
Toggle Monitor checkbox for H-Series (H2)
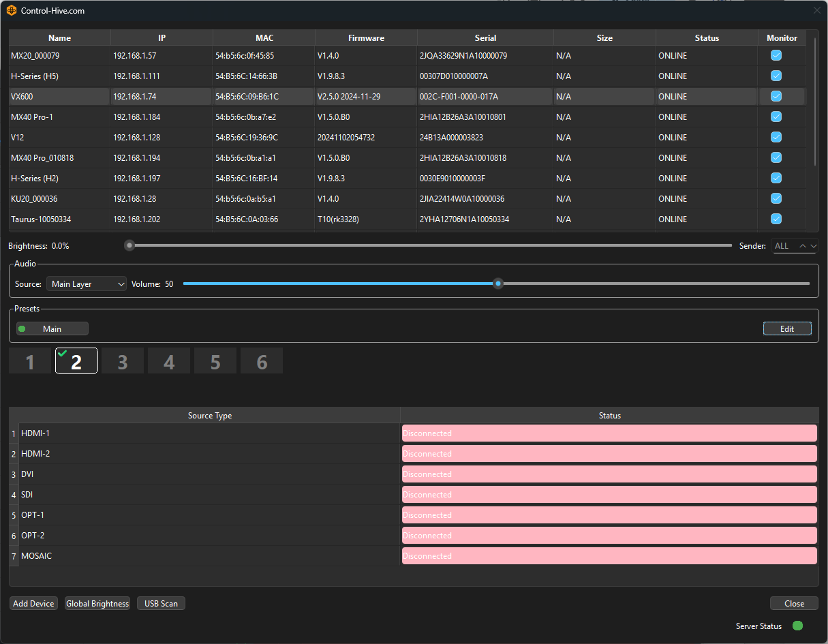pos(776,179)
